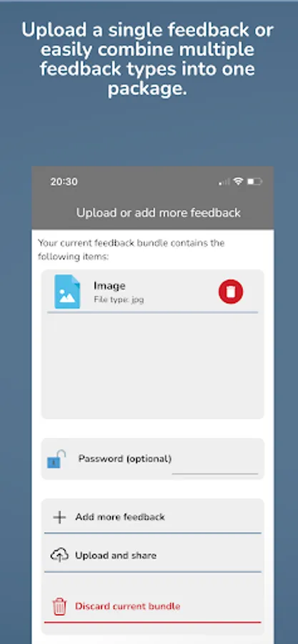Click the Password (optional) label
This screenshot has height=644, width=298.
click(x=125, y=459)
